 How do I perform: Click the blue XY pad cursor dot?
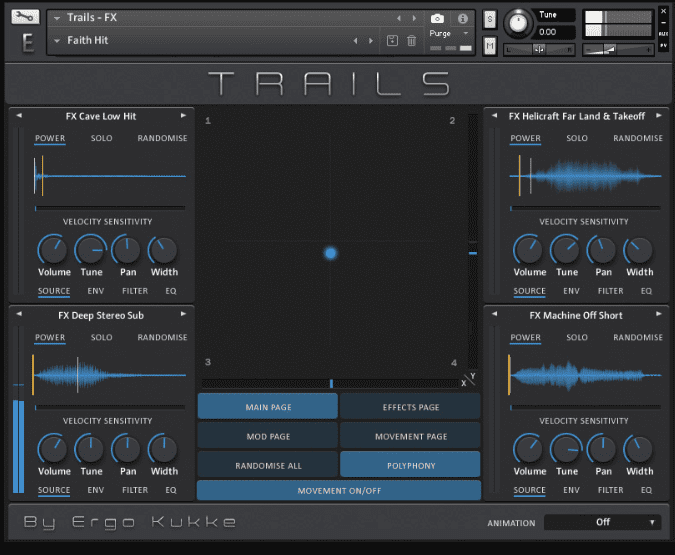[x=330, y=253]
